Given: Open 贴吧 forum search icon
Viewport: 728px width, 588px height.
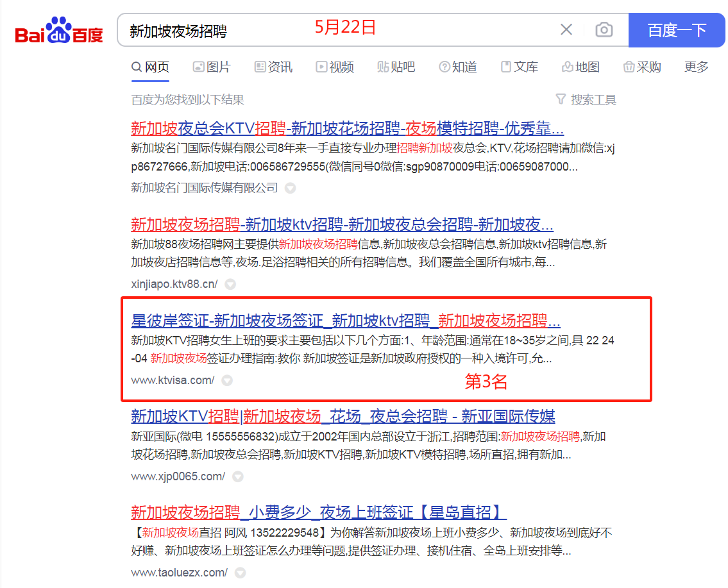Looking at the screenshot, I should (x=384, y=67).
